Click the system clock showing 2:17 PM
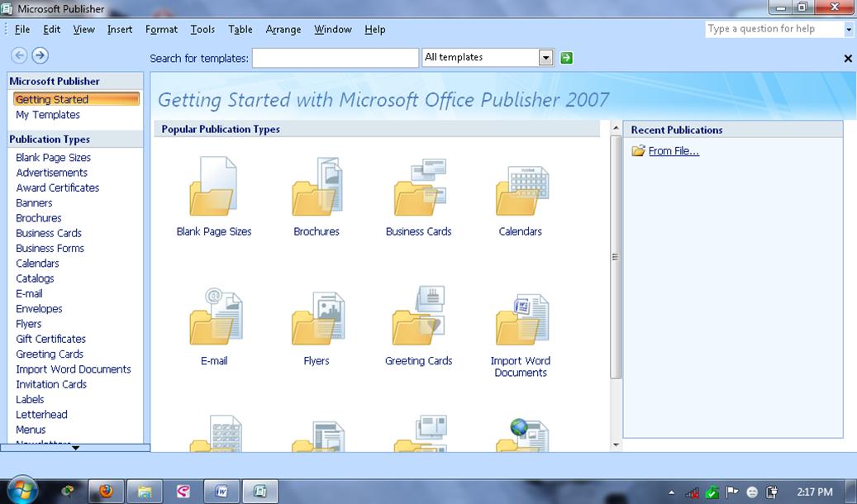Image resolution: width=857 pixels, height=504 pixels. point(814,492)
